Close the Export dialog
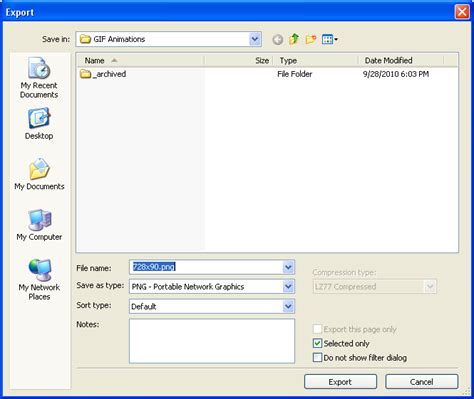 (462, 12)
